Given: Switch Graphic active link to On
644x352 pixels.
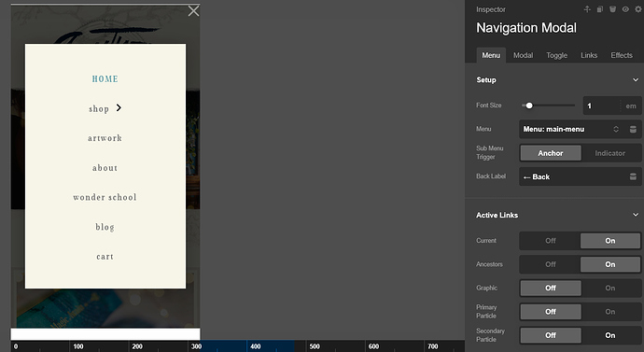Looking at the screenshot, I should (x=610, y=288).
